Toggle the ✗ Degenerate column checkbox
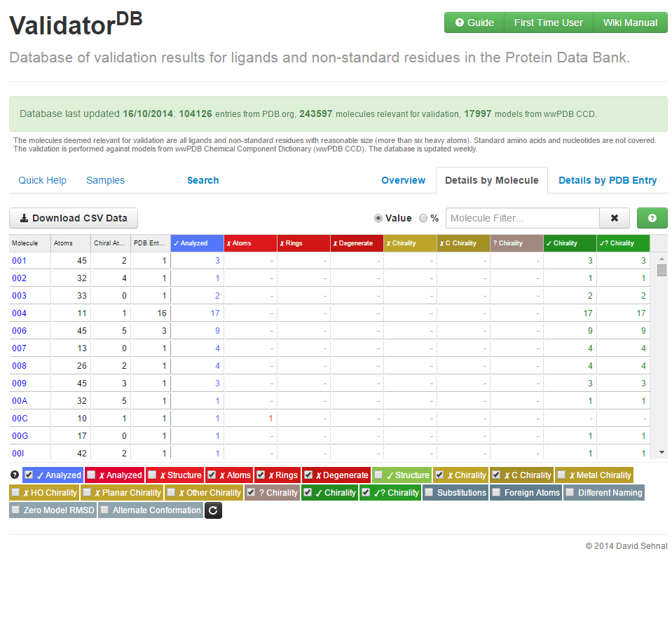Viewport: 672px width, 631px height. point(308,475)
